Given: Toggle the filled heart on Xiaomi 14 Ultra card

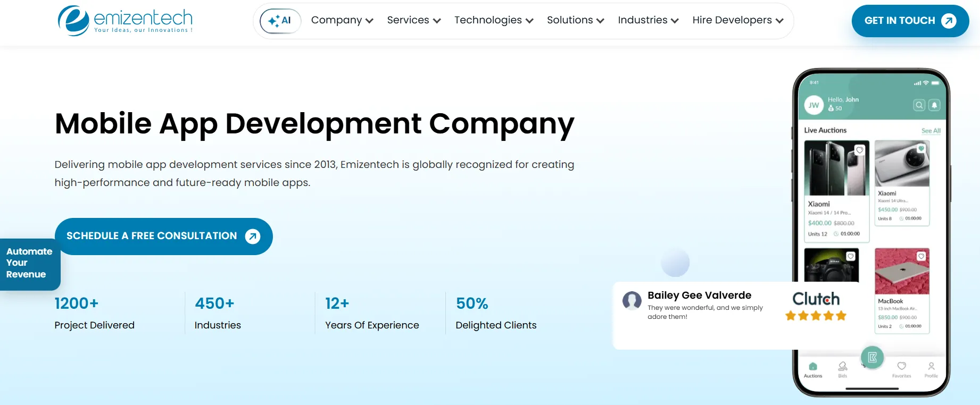Looking at the screenshot, I should point(921,149).
